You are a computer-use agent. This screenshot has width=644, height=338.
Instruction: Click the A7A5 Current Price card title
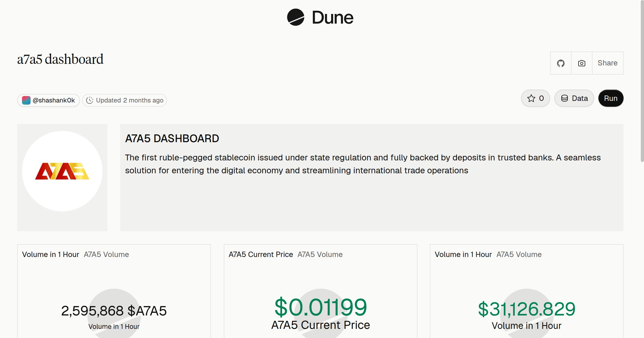[x=261, y=254]
